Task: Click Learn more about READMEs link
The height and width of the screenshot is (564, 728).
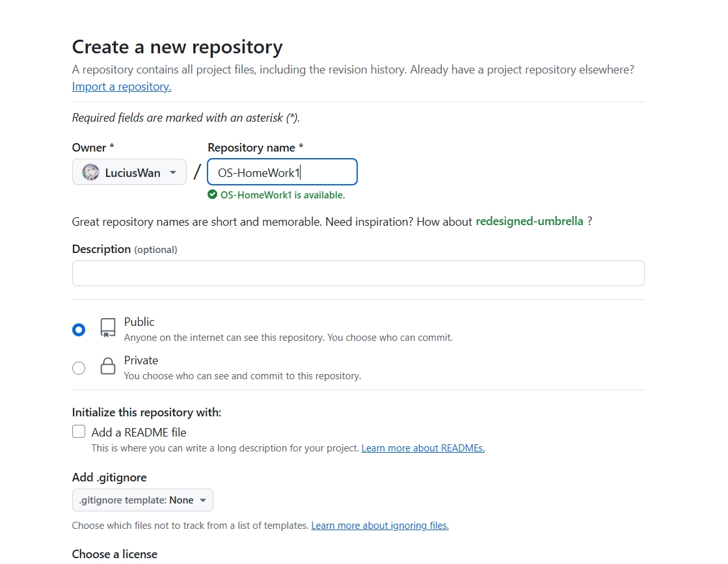Action: click(x=423, y=448)
